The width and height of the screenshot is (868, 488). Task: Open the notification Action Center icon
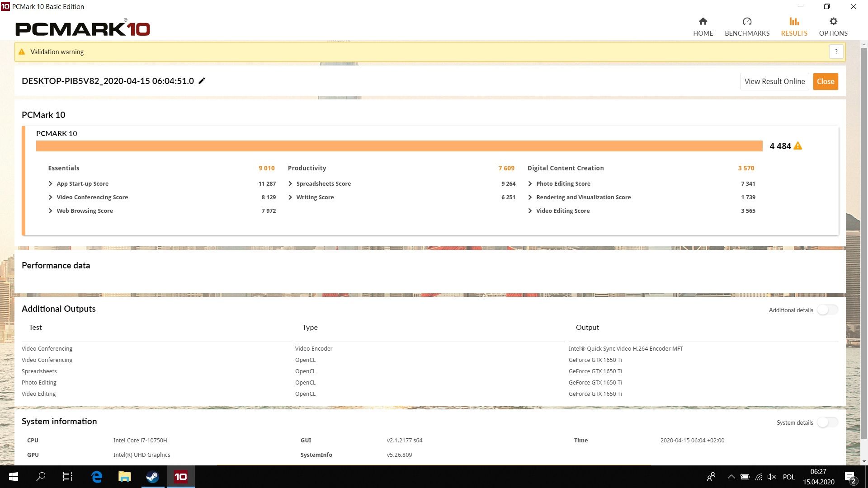coord(850,477)
